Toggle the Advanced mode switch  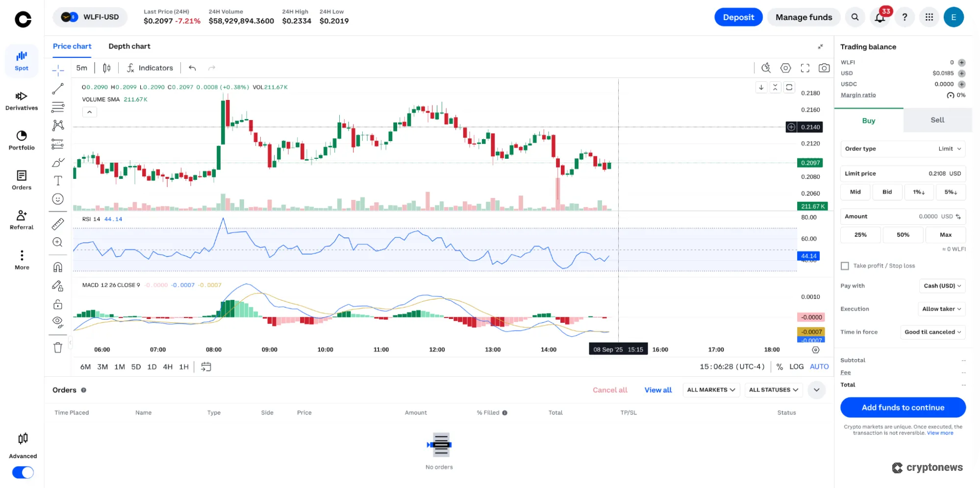click(23, 472)
